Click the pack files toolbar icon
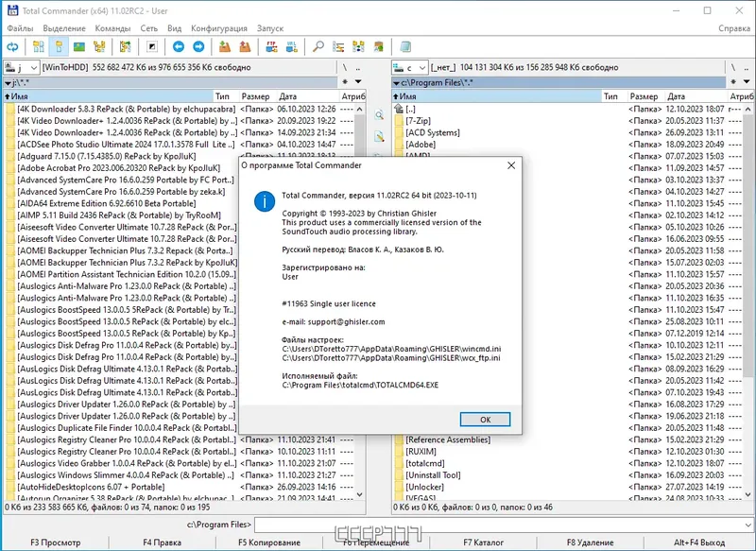Viewport: 756px width, 551px height. (x=225, y=46)
